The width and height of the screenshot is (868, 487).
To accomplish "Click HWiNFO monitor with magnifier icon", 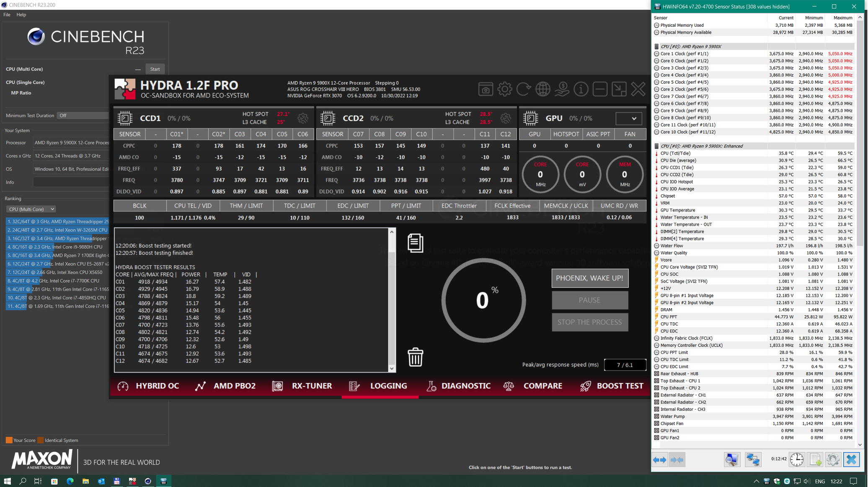I will click(732, 460).
